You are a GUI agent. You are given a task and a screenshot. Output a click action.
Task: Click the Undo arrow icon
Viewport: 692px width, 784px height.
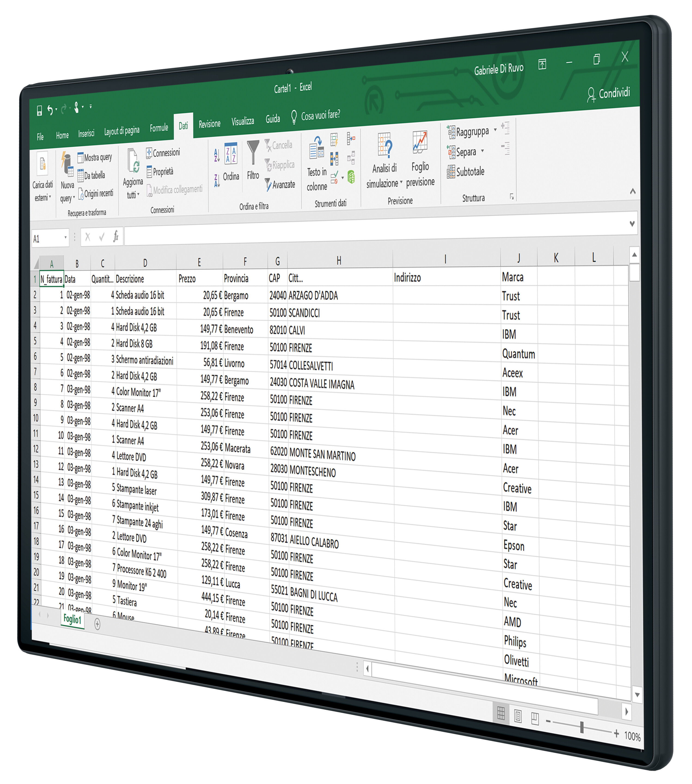pyautogui.click(x=50, y=110)
